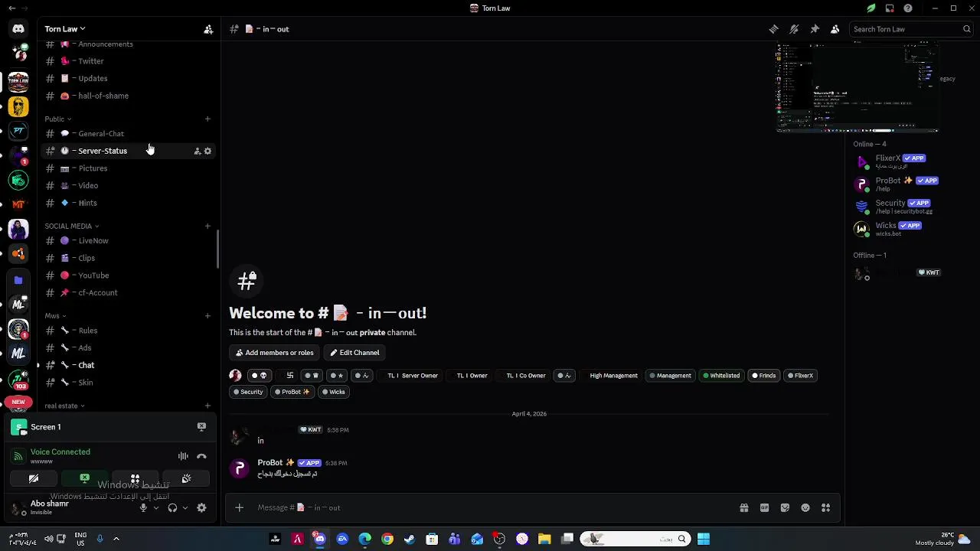
Task: Click the stream preview thumbnail
Action: click(857, 88)
